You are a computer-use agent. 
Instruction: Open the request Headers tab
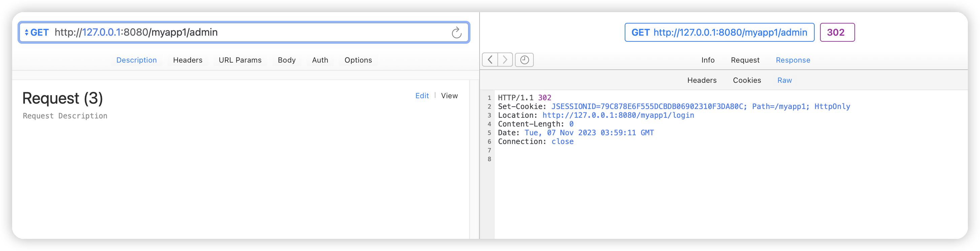188,60
